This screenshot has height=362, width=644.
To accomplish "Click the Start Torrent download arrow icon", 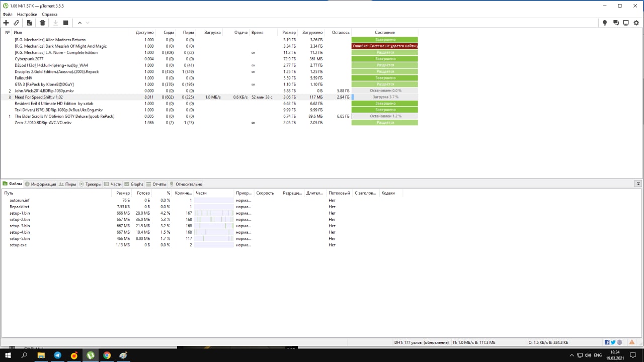I will tap(55, 23).
